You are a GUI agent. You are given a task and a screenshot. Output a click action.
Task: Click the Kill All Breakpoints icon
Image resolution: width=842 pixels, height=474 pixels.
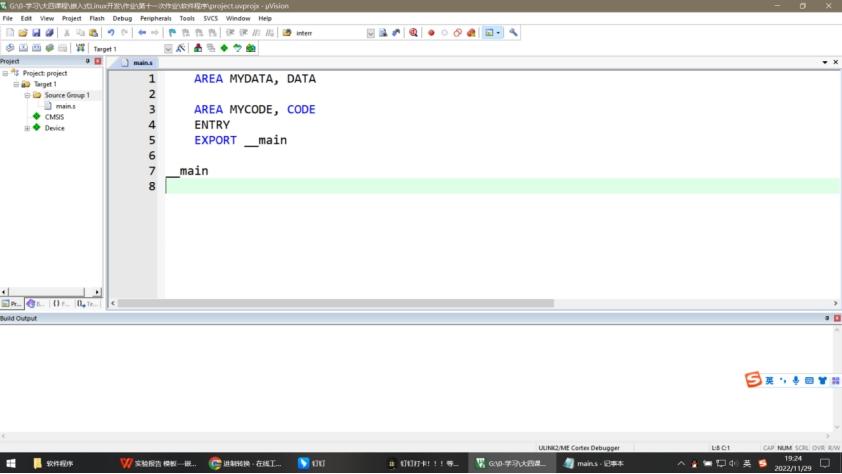pos(471,33)
